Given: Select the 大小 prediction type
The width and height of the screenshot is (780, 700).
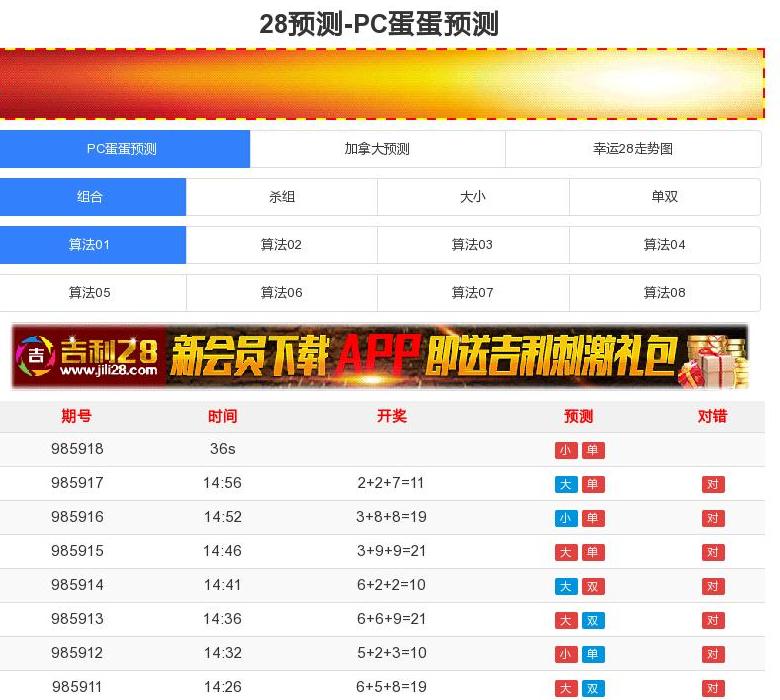Looking at the screenshot, I should pos(473,197).
